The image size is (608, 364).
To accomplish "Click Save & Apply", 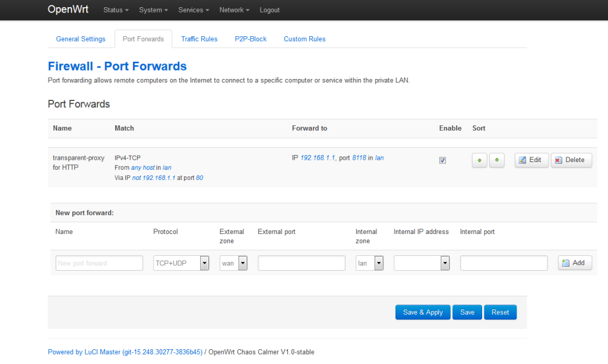I will (x=422, y=312).
